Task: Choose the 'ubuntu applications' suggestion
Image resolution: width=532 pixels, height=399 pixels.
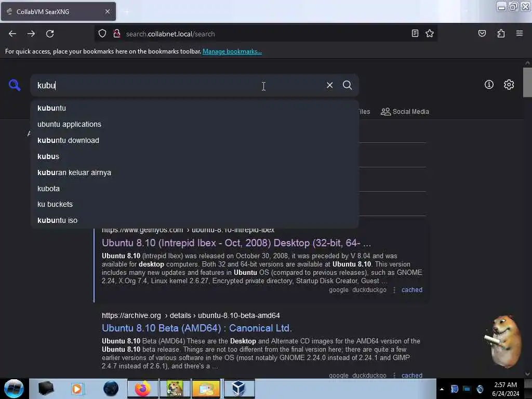Action: point(195,124)
